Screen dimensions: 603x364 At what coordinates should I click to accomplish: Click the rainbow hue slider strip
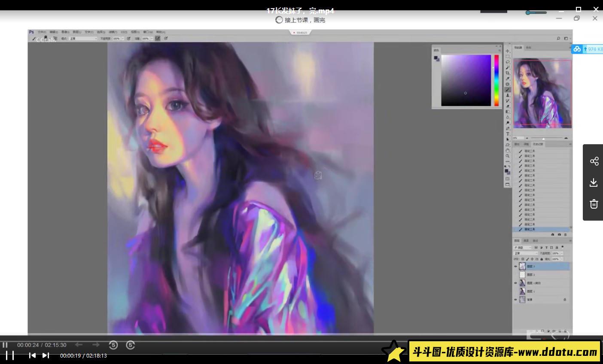click(x=496, y=80)
